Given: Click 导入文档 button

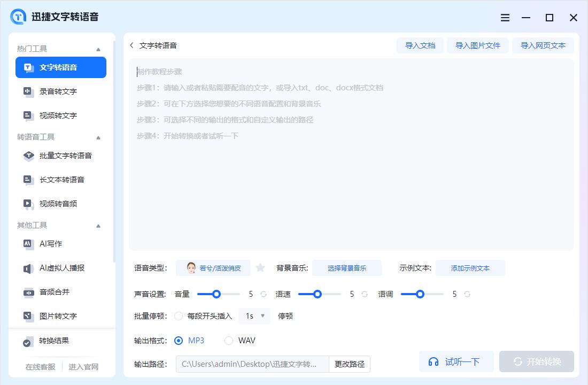Looking at the screenshot, I should point(420,45).
